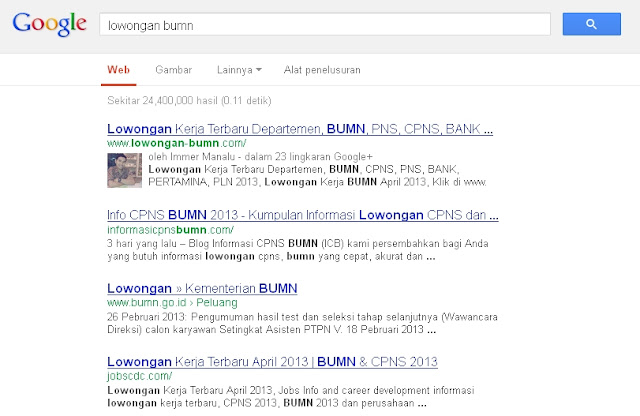Click 'www.bumn.go.id › Peluang' URL text

pyautogui.click(x=172, y=303)
